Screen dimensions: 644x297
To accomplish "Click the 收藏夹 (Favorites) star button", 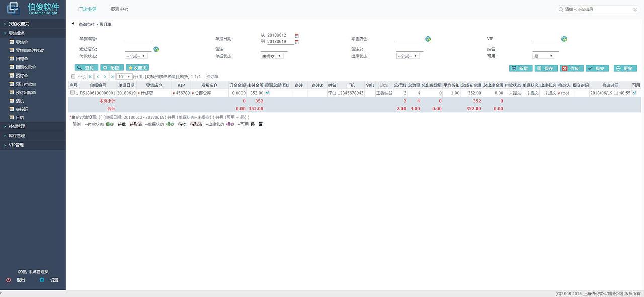I will click(x=137, y=68).
